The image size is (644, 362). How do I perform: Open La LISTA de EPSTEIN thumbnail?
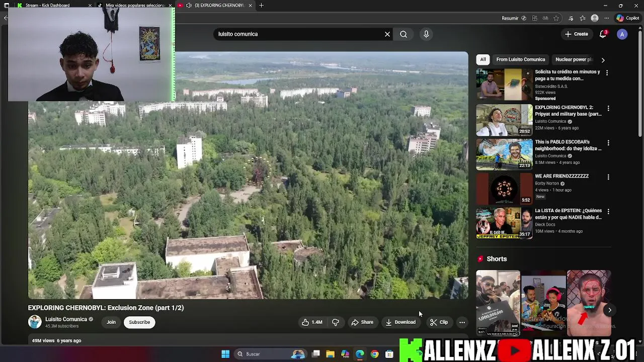pos(504,223)
